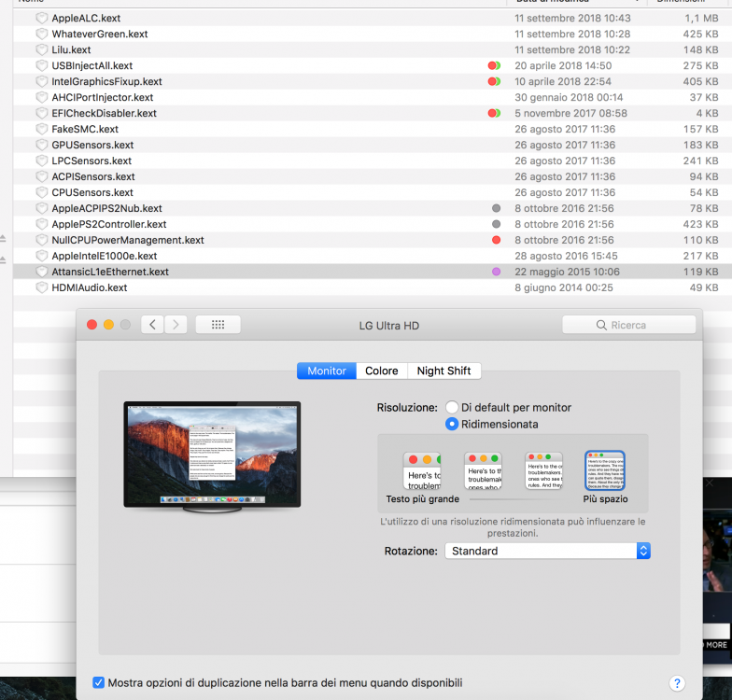This screenshot has height=700, width=732.
Task: Click the AHCIPortInjector.kext file icon
Action: [x=42, y=97]
